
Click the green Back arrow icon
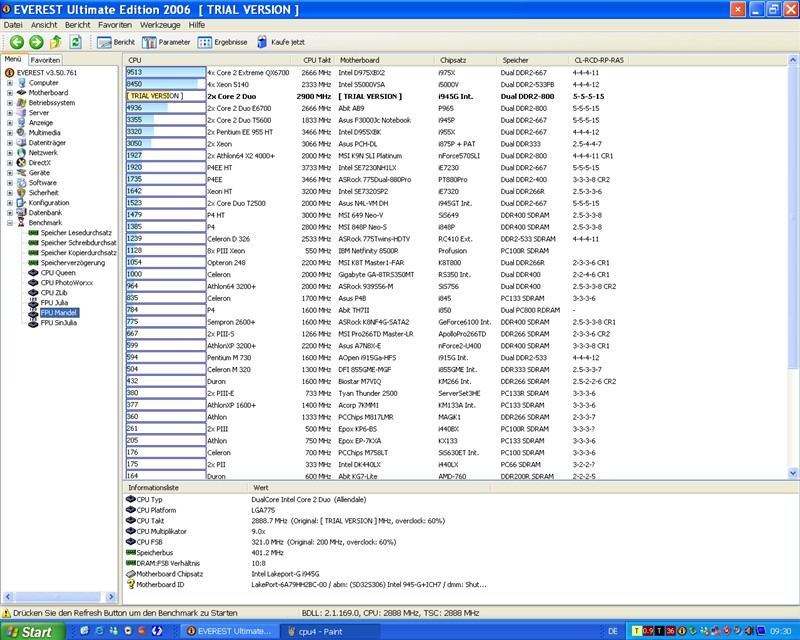click(x=17, y=42)
